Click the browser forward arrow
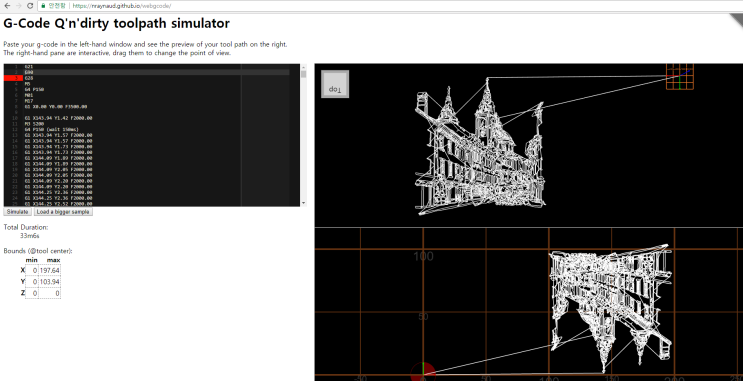Image resolution: width=743 pixels, height=381 pixels. pos(18,6)
